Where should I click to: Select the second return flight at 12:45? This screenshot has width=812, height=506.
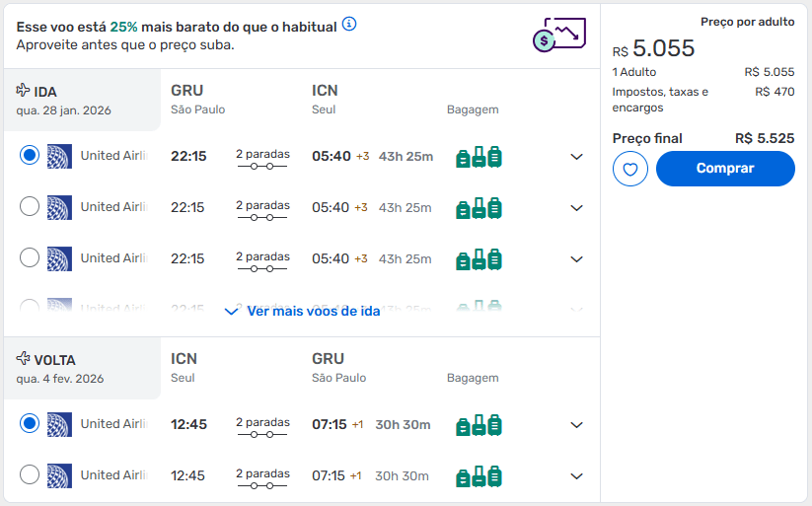point(30,474)
